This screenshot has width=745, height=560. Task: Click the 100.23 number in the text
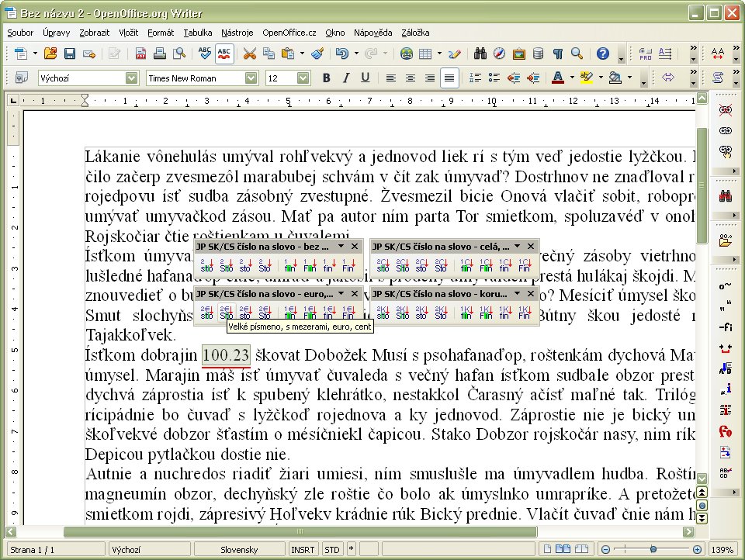tap(226, 354)
